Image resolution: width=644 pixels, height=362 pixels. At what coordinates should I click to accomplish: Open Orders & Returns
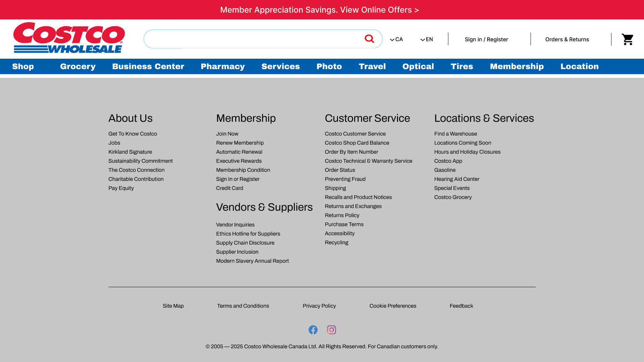567,39
